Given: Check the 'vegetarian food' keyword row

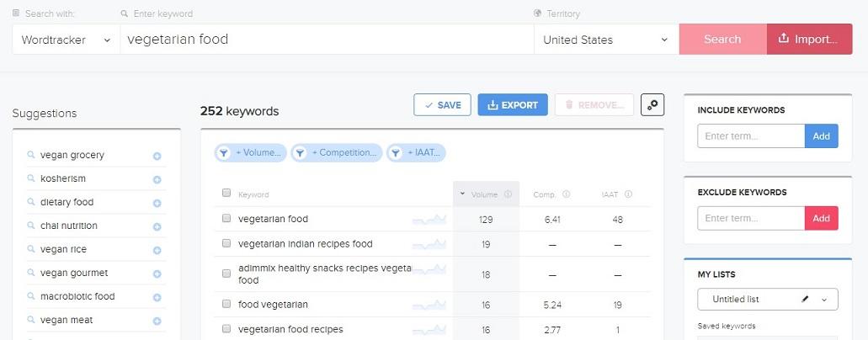Looking at the screenshot, I should click(x=226, y=218).
